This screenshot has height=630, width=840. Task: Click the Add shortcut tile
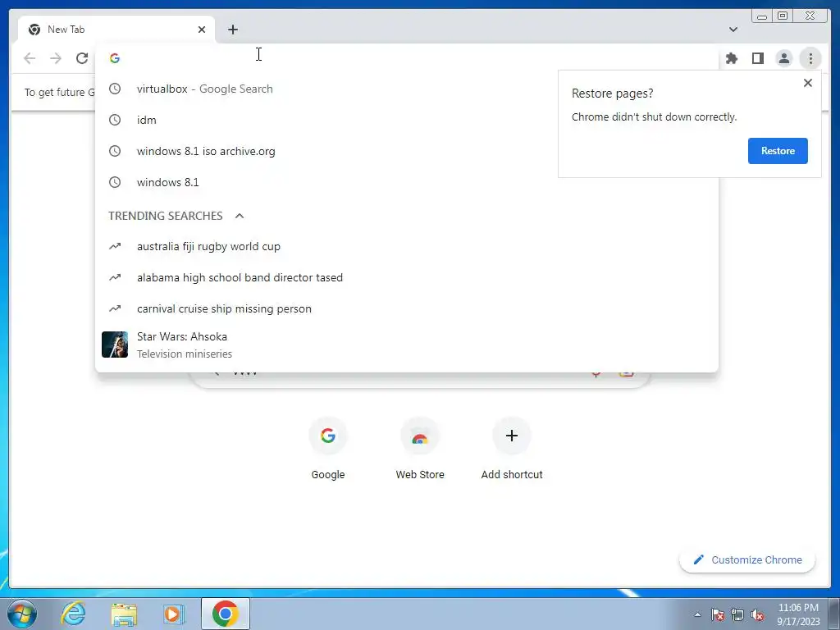tap(512, 449)
